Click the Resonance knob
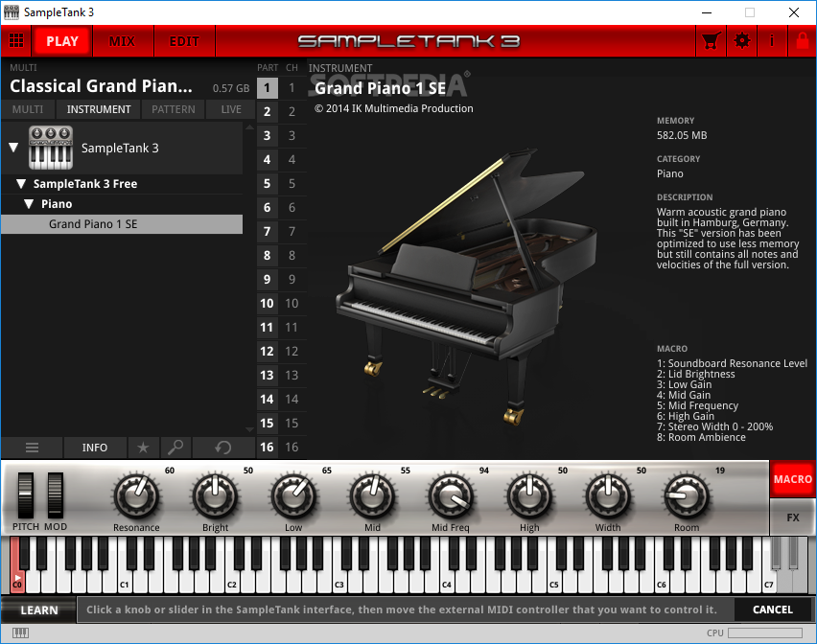The image size is (817, 644). [x=136, y=495]
